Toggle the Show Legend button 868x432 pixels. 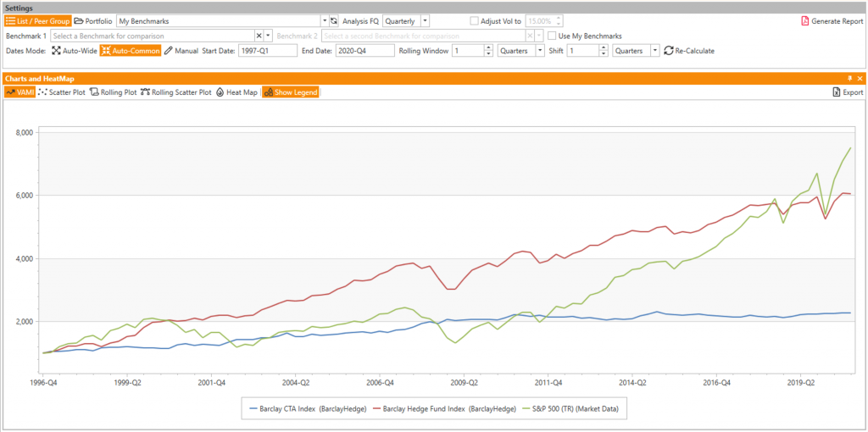pyautogui.click(x=290, y=92)
